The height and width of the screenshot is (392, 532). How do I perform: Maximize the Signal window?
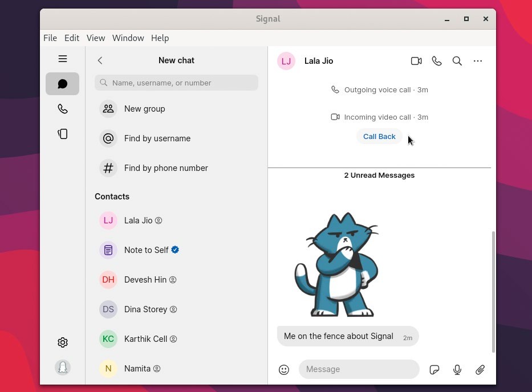[x=466, y=19]
